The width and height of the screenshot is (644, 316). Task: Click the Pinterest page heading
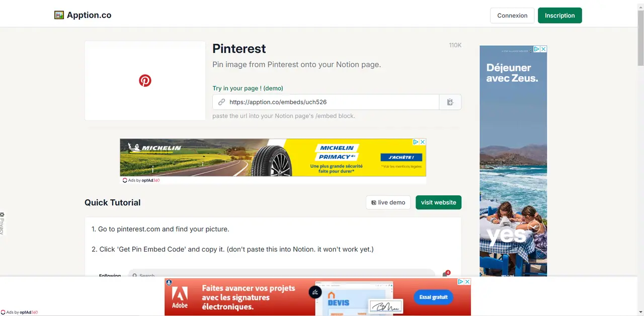tap(239, 49)
